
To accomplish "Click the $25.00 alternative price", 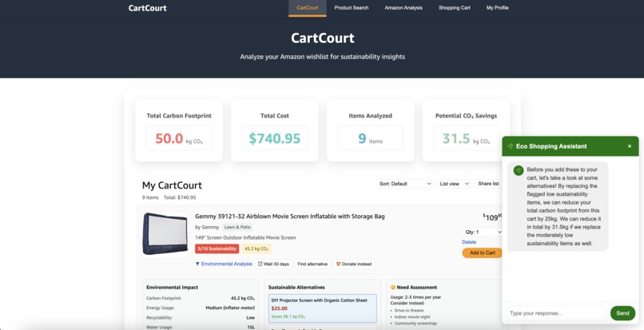I will pyautogui.click(x=280, y=308).
